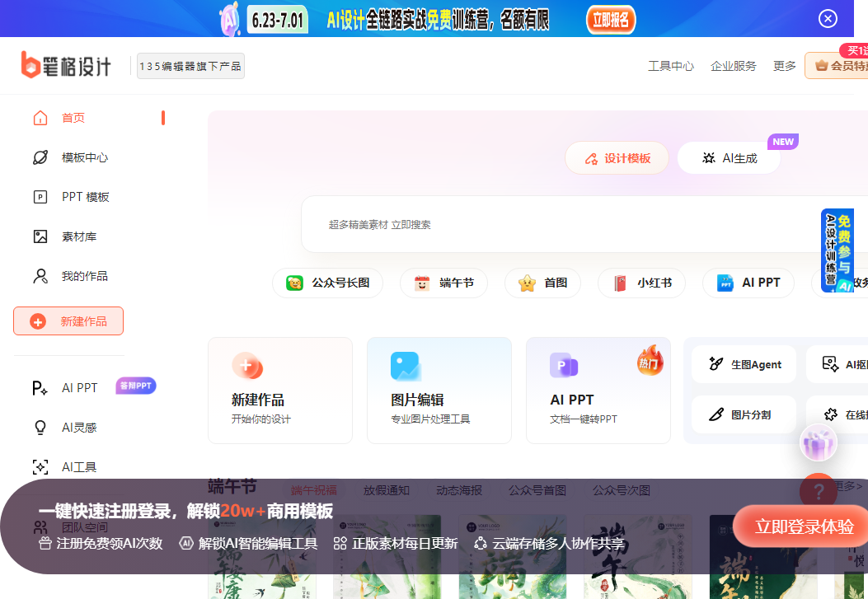Open the AI抠图 tool icon
868x599 pixels.
pos(830,364)
